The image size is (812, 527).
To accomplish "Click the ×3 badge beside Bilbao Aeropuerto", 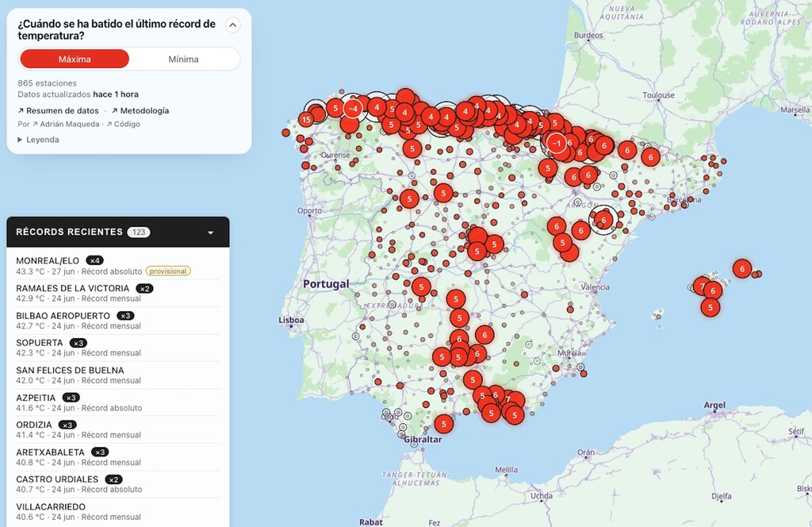I will 125,316.
